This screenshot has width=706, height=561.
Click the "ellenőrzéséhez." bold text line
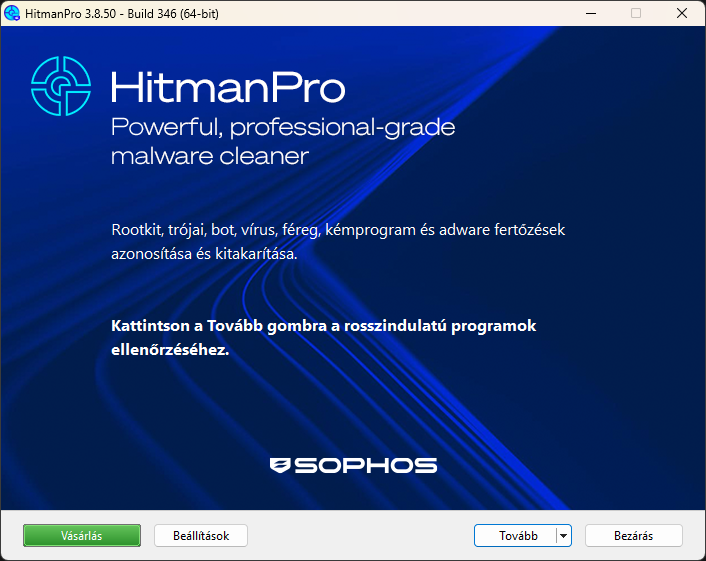[170, 351]
